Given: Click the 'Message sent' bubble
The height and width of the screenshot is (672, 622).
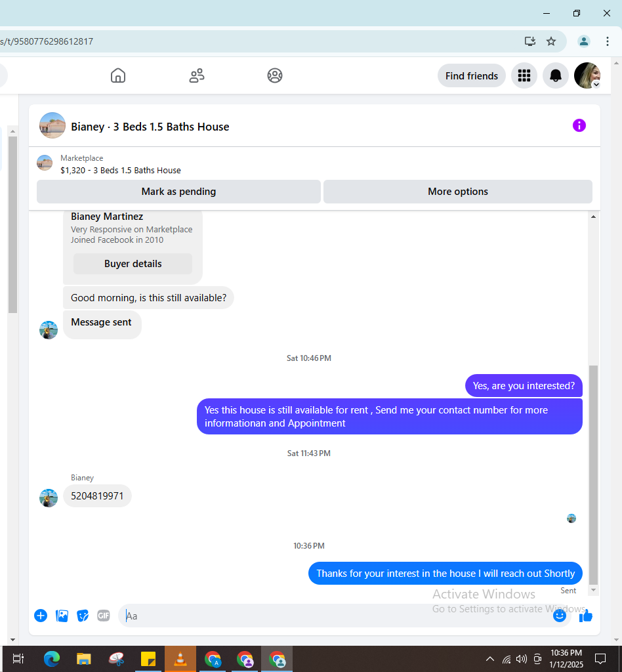Looking at the screenshot, I should (x=102, y=324).
